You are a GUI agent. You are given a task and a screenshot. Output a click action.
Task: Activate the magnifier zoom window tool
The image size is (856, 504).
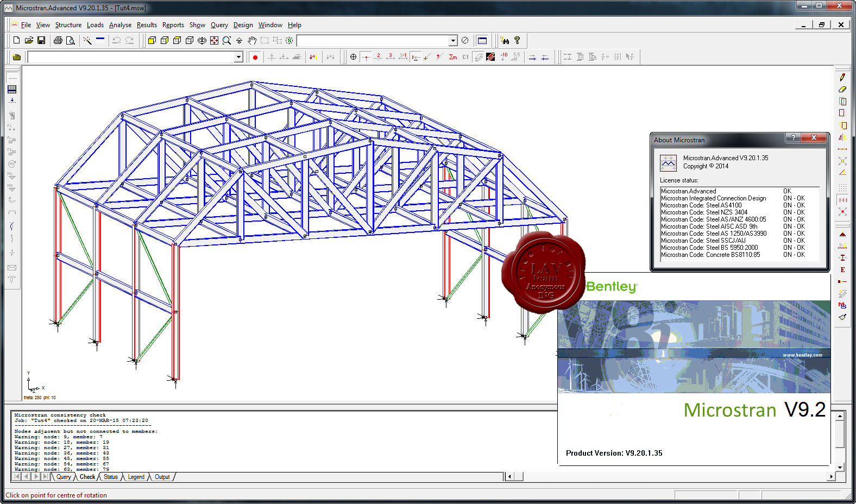(x=226, y=40)
